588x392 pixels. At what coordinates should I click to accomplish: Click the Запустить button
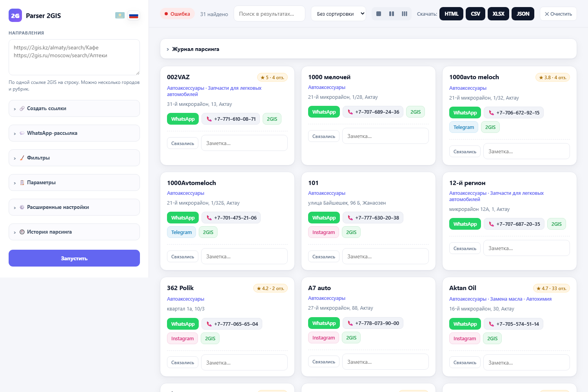pyautogui.click(x=74, y=258)
